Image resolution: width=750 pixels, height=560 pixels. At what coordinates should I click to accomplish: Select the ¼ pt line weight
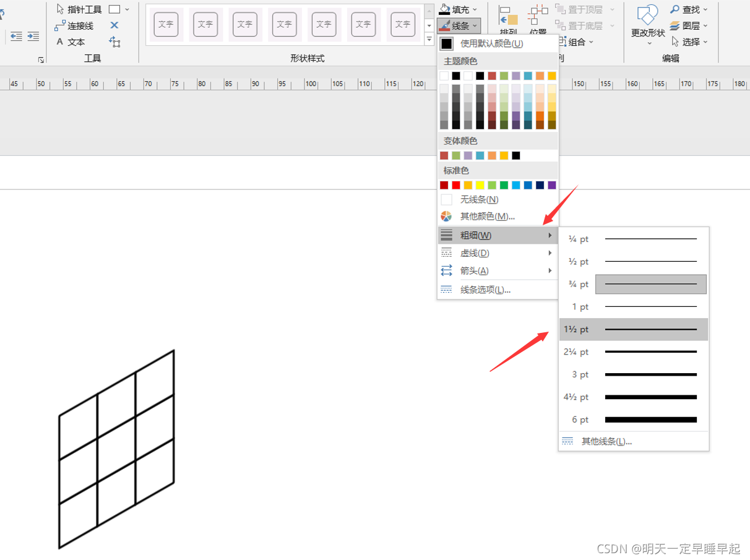(634, 239)
